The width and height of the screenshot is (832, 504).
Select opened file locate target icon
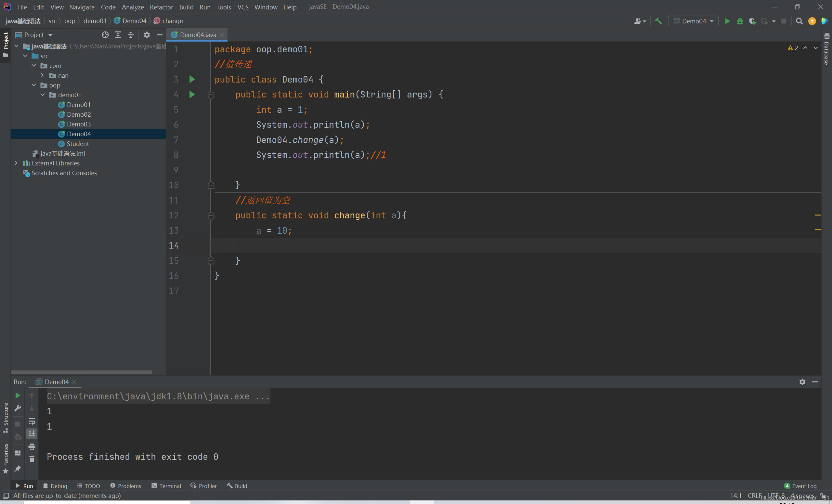click(x=105, y=35)
